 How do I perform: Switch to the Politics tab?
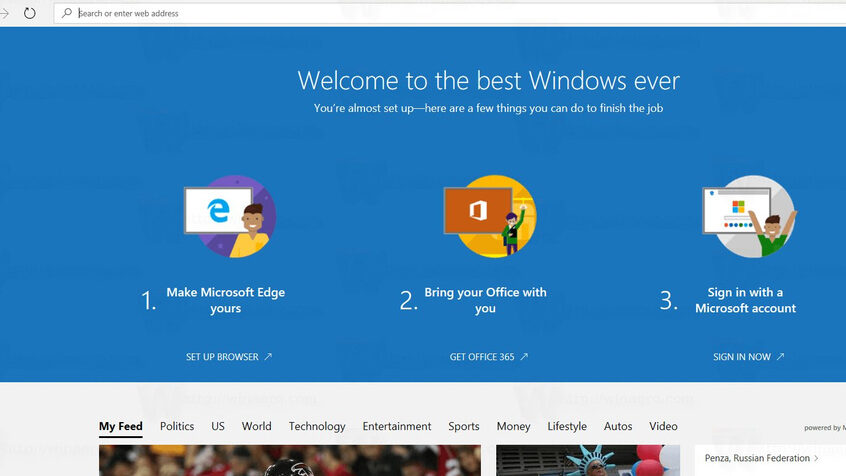[x=177, y=426]
